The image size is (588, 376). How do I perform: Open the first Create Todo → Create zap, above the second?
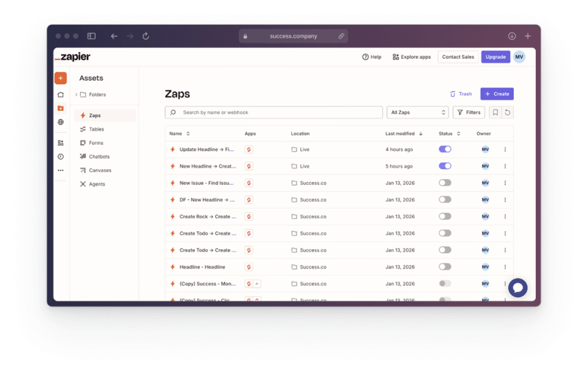208,234
